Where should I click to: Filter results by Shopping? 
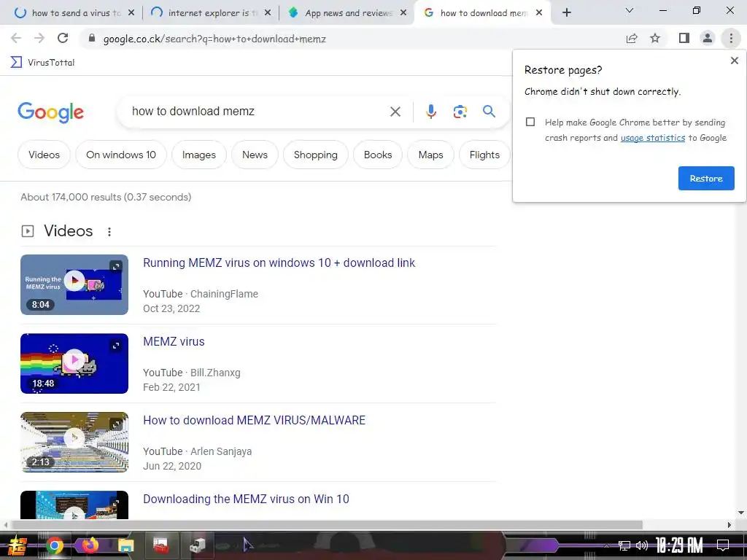(x=315, y=155)
